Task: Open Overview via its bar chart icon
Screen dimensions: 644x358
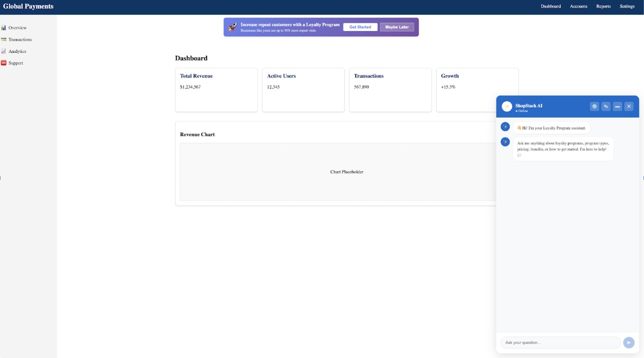Action: 4,28
